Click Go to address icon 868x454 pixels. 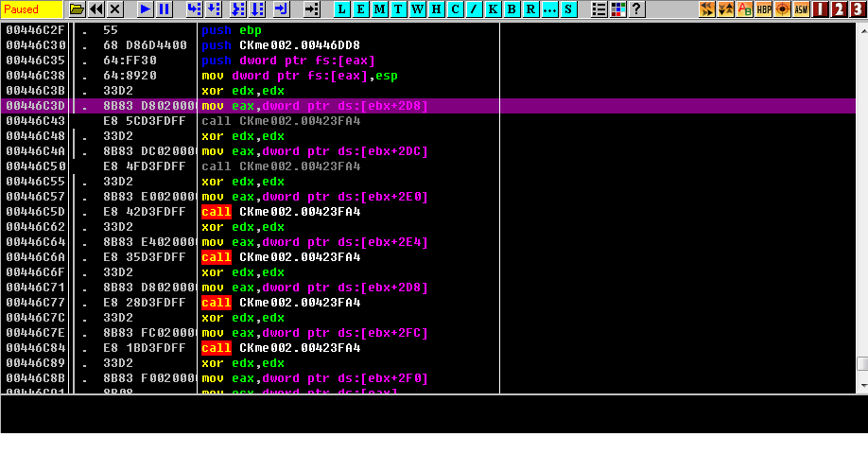tap(312, 9)
